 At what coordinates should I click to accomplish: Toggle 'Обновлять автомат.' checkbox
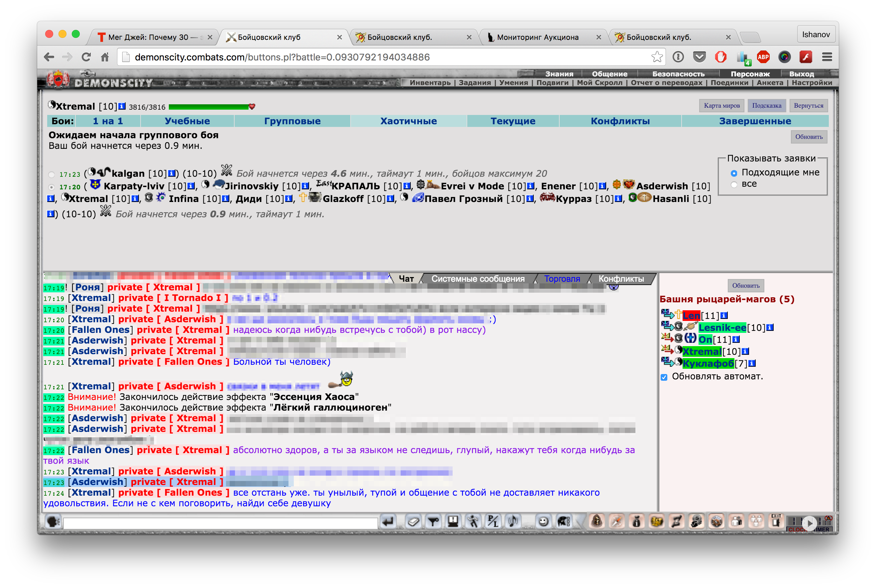(x=664, y=377)
